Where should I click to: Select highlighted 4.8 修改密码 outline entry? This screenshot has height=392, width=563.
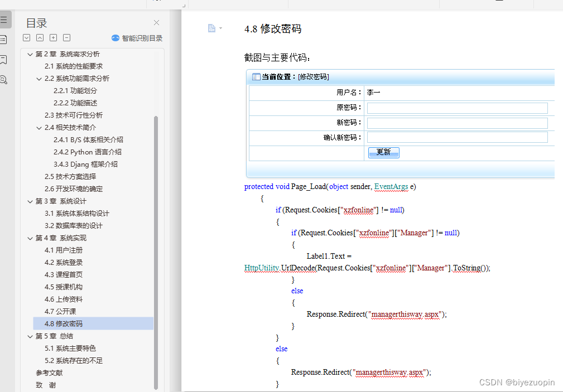coord(93,323)
